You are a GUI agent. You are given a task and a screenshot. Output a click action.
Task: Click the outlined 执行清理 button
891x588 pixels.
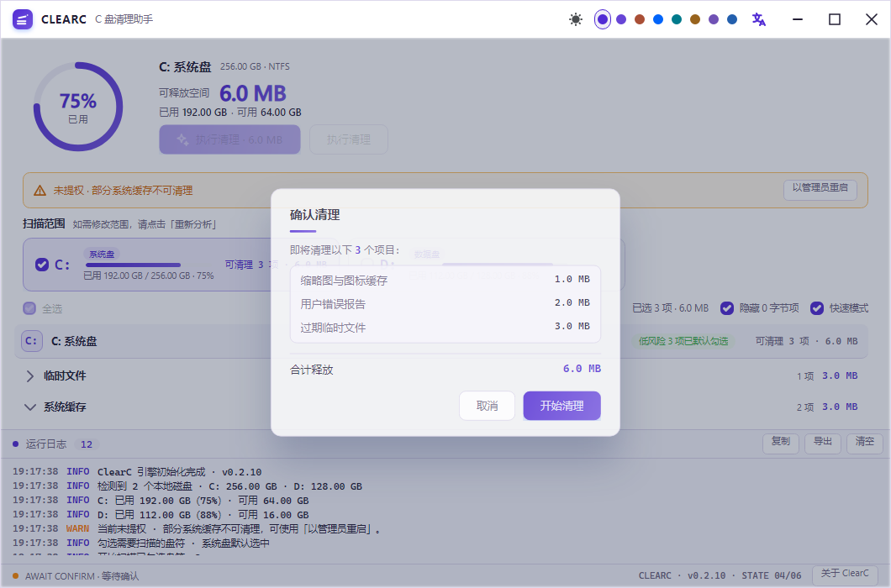[348, 139]
